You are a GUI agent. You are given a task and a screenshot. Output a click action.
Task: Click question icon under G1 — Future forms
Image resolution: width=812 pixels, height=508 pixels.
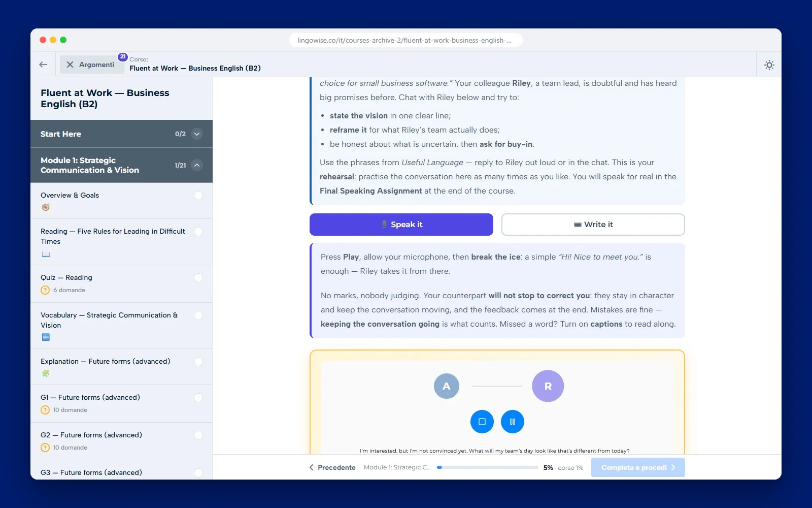coord(45,410)
